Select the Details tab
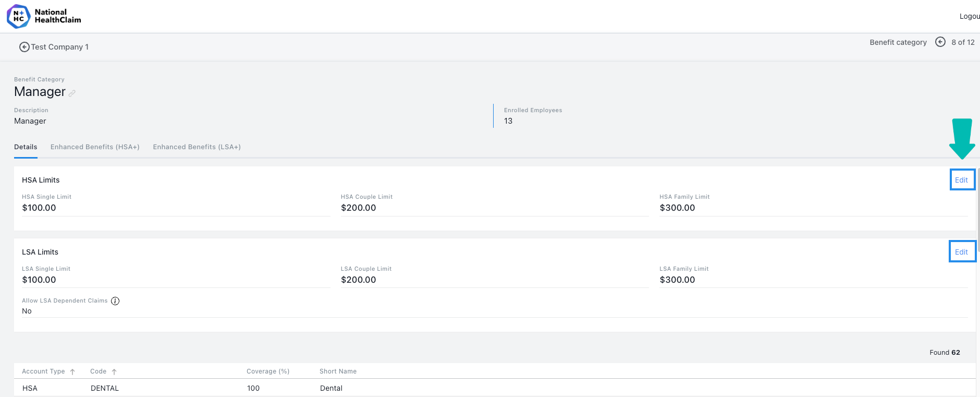The image size is (980, 397). [x=26, y=147]
